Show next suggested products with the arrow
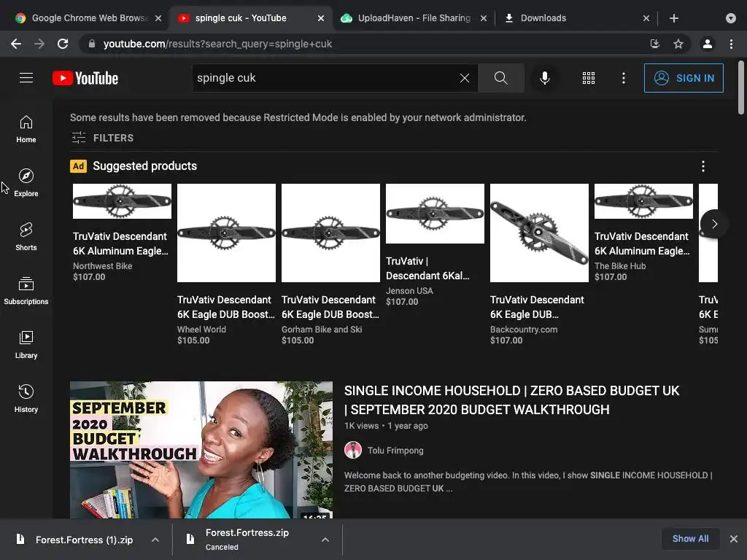The height and width of the screenshot is (560, 747). pos(714,223)
